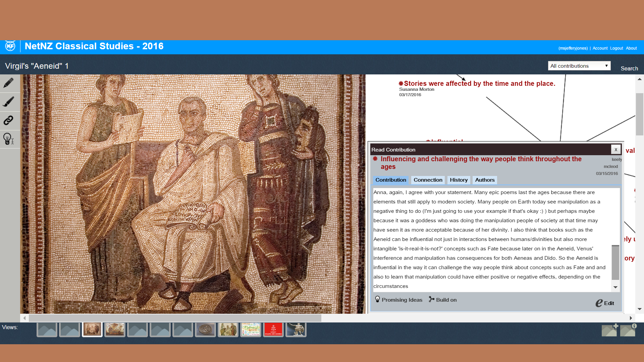Viewport: 644px width, 362px height.
Task: Open the red Keep Calm view thumbnail
Action: click(x=273, y=329)
